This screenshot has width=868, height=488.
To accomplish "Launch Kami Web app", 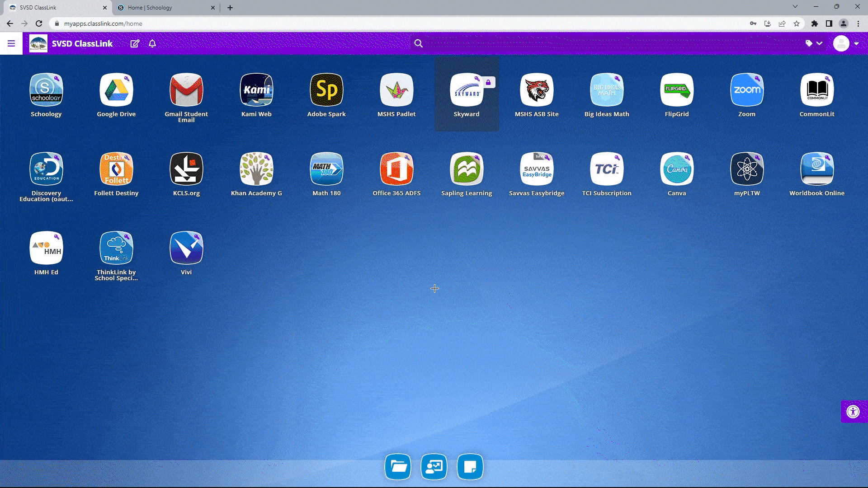I will tap(256, 90).
